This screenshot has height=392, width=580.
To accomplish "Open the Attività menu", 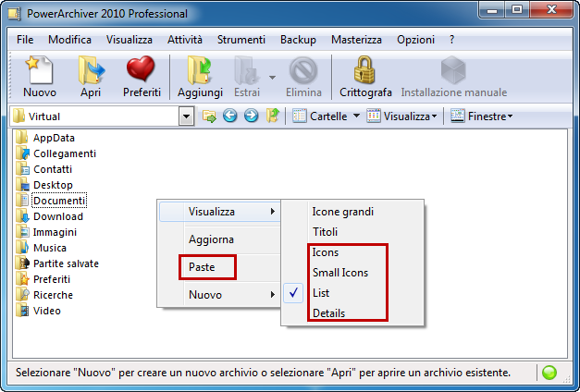I will 185,40.
